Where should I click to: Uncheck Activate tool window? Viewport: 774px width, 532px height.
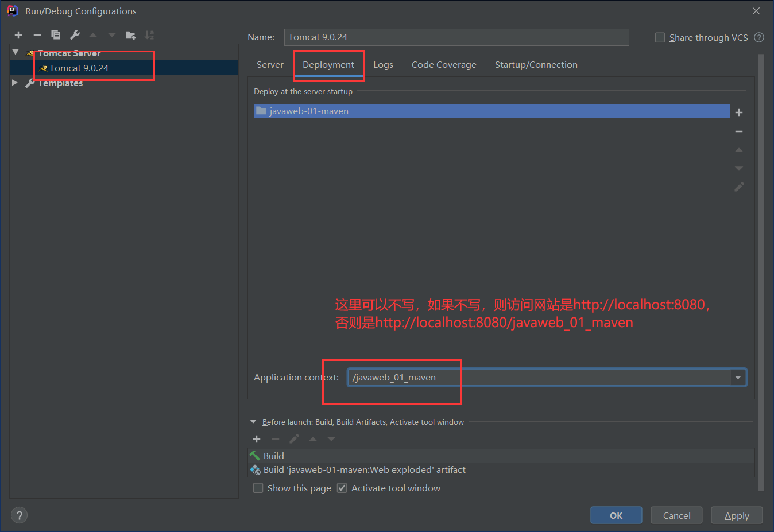[x=342, y=488]
